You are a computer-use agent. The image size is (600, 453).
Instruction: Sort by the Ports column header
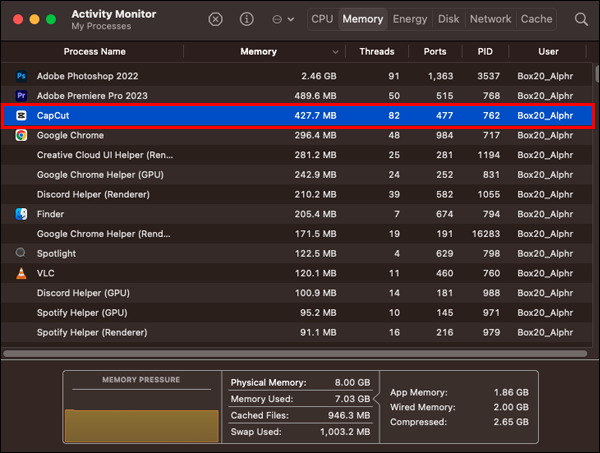click(435, 52)
